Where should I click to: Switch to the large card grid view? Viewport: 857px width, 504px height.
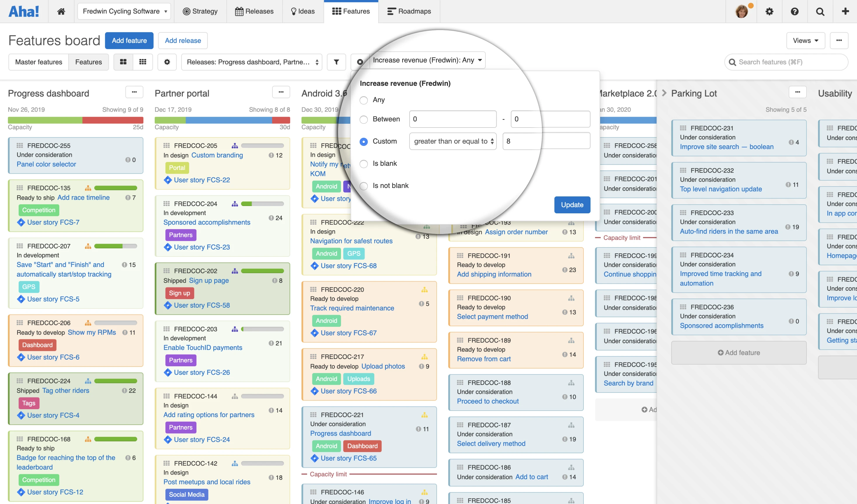tap(123, 62)
